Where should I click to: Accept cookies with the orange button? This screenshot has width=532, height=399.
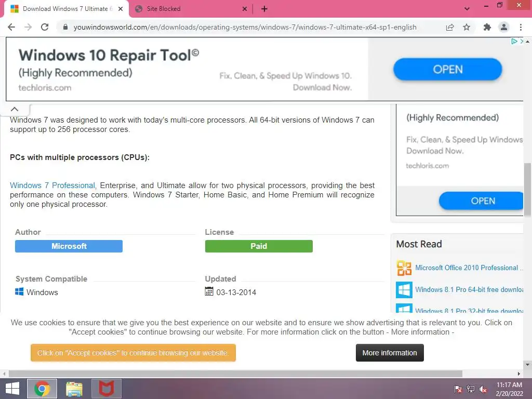[x=133, y=353]
